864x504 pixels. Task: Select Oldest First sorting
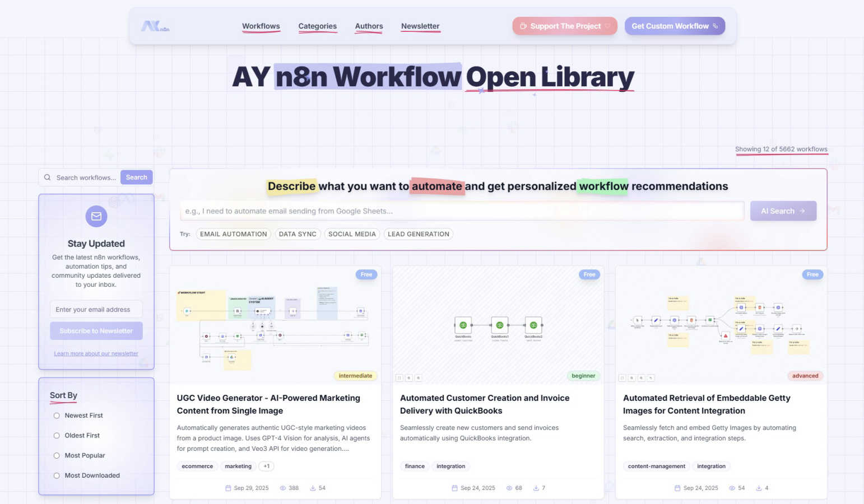(x=57, y=436)
